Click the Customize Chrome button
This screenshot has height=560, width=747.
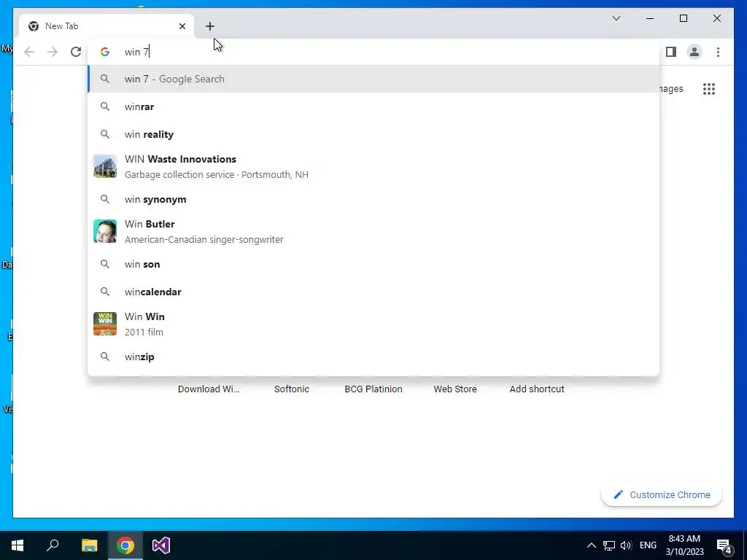(x=662, y=495)
